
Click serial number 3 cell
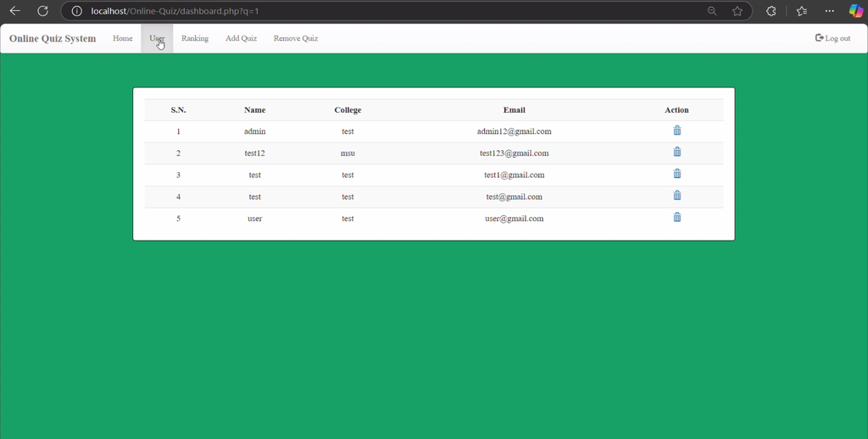point(178,175)
